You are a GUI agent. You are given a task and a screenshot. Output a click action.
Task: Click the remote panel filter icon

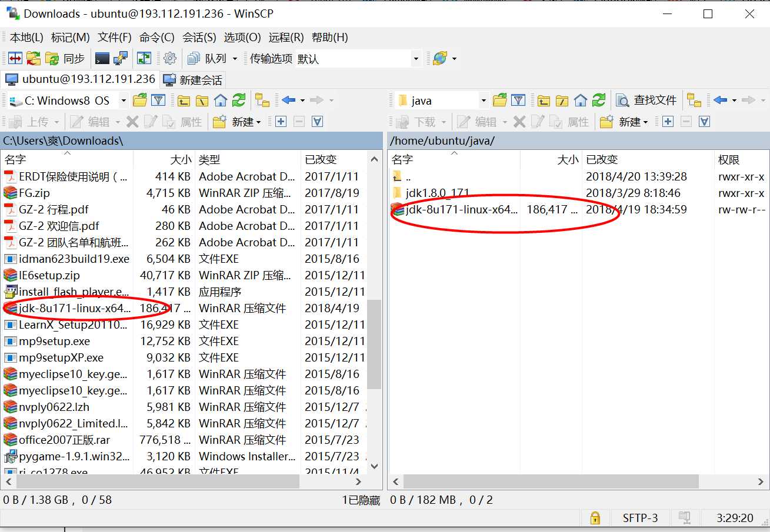click(518, 101)
